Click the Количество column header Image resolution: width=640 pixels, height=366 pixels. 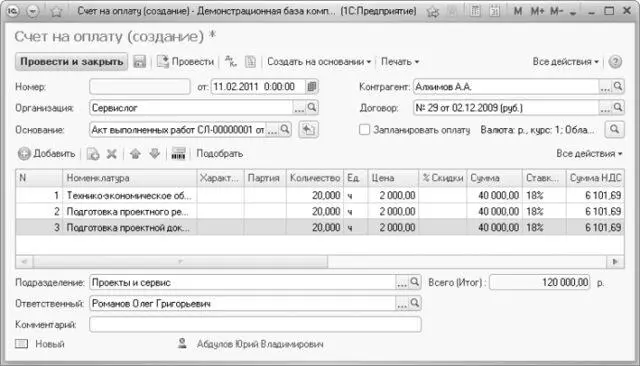[315, 178]
